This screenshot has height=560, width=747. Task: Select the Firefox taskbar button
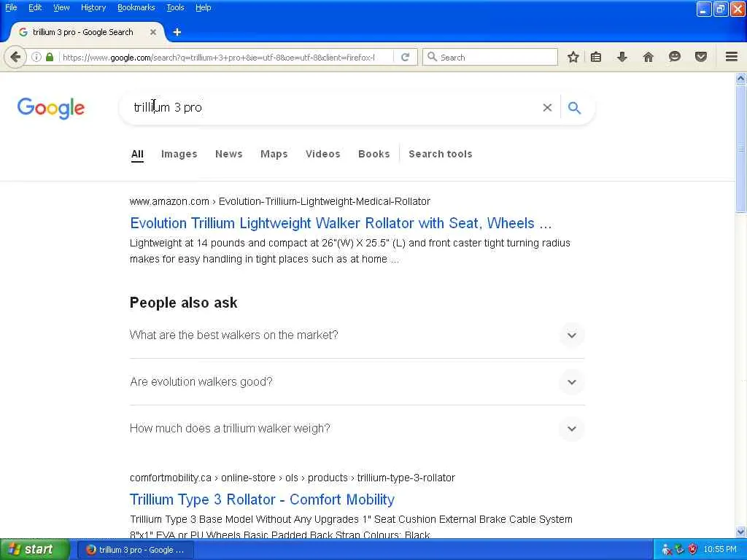click(x=135, y=550)
